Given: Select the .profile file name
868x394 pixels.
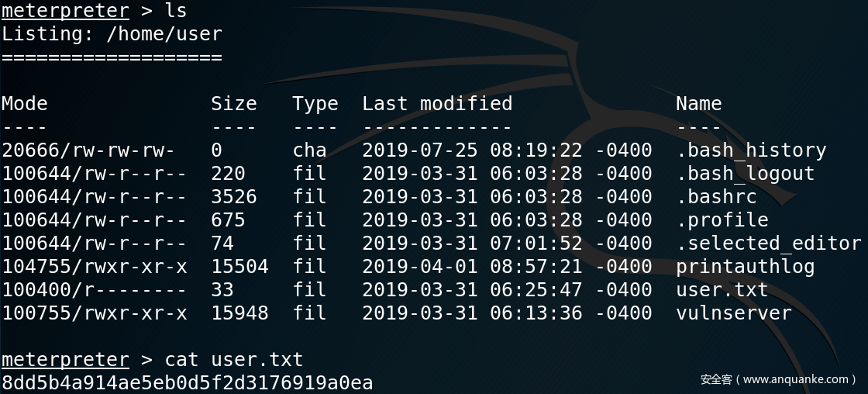Looking at the screenshot, I should point(722,220).
